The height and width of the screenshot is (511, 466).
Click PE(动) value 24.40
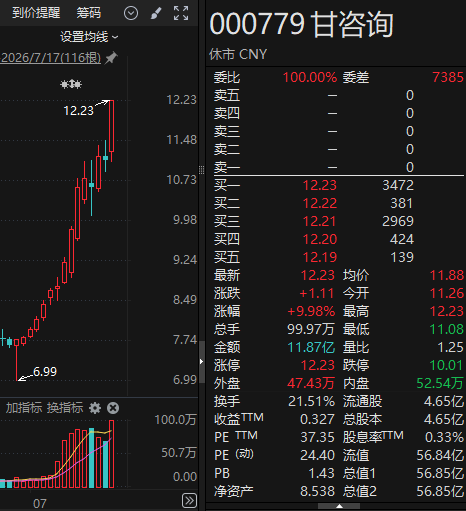(317, 455)
